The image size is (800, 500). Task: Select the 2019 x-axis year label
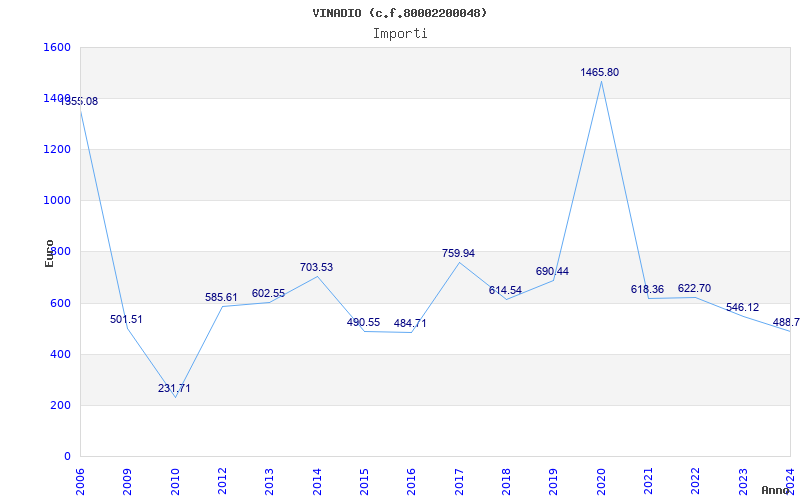coord(554,481)
